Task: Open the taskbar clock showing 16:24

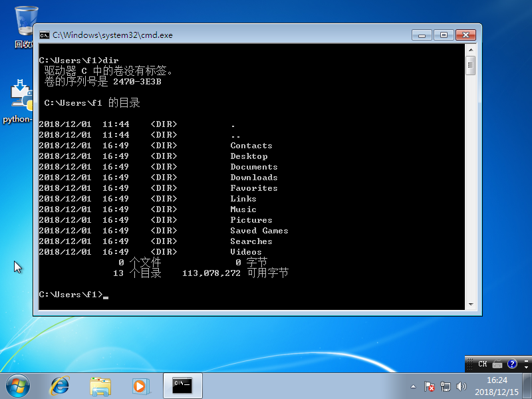Action: coord(497,386)
